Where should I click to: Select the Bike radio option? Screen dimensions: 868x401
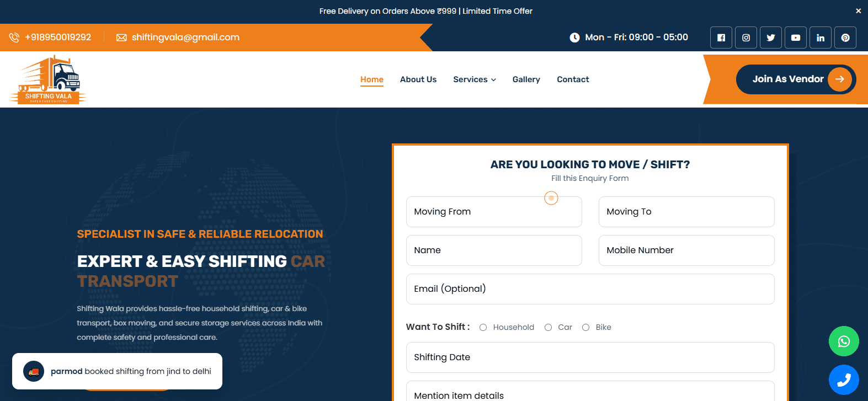[585, 328]
